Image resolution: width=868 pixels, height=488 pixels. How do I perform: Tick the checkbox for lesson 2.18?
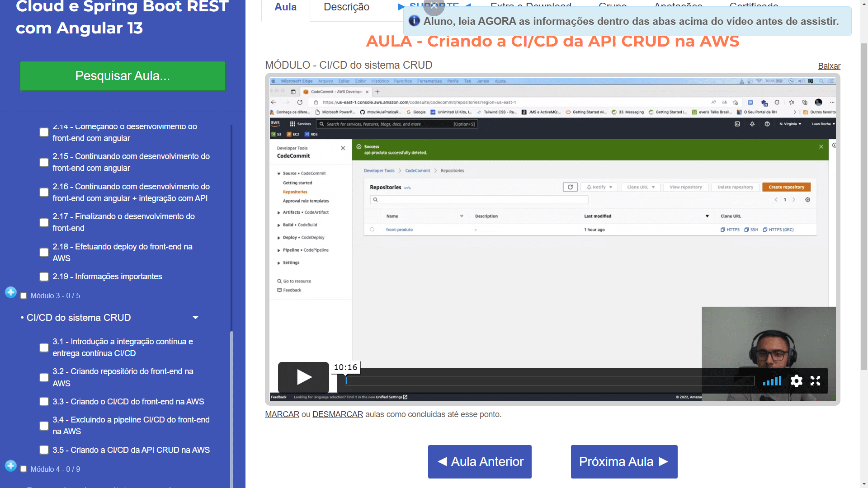[x=44, y=253]
